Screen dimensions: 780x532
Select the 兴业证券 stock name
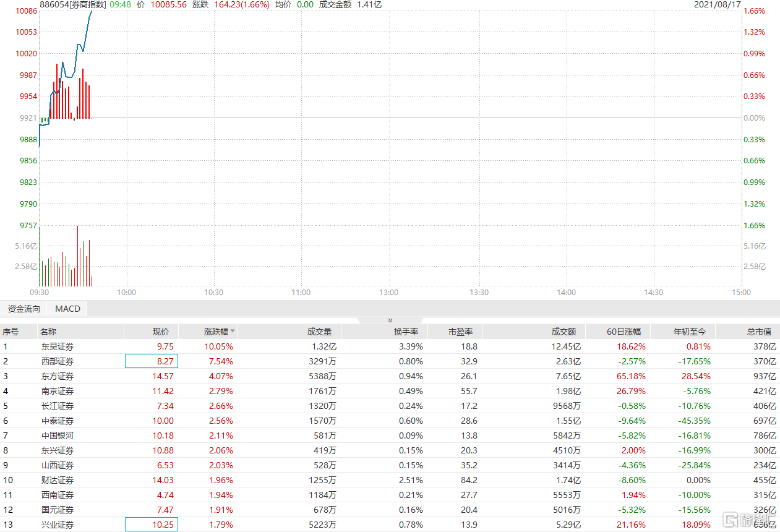click(x=58, y=525)
